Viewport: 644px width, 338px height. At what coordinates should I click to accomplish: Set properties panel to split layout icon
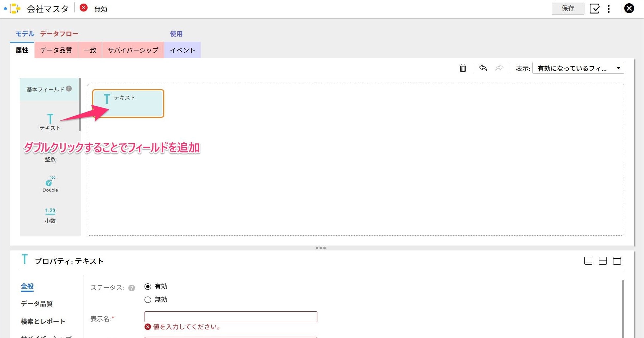tap(603, 261)
